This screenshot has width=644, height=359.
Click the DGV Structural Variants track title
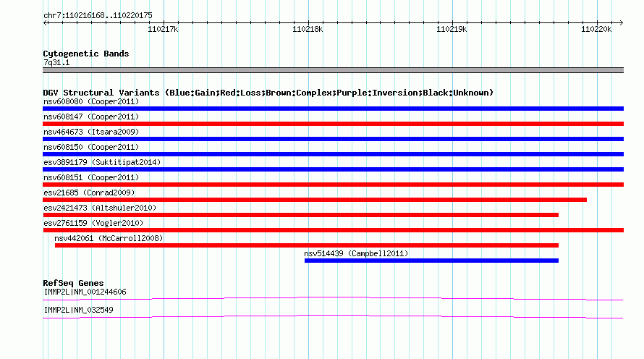[x=268, y=93]
